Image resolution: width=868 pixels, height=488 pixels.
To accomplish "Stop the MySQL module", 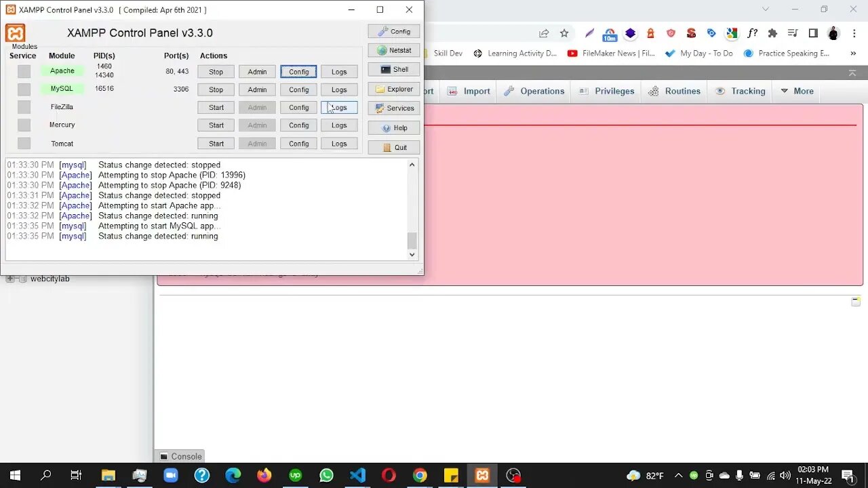I will point(216,89).
